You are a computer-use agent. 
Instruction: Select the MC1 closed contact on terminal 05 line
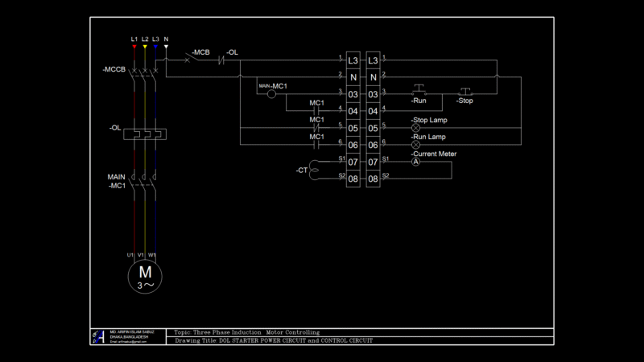click(x=316, y=128)
